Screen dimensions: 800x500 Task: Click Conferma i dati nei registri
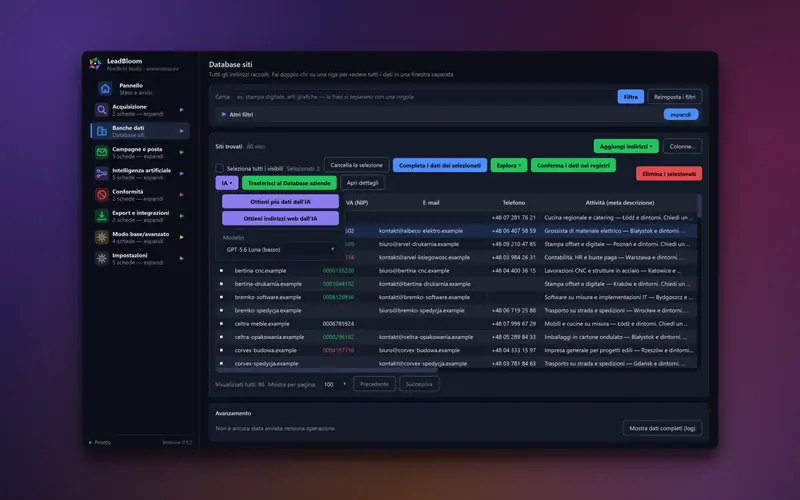point(573,165)
